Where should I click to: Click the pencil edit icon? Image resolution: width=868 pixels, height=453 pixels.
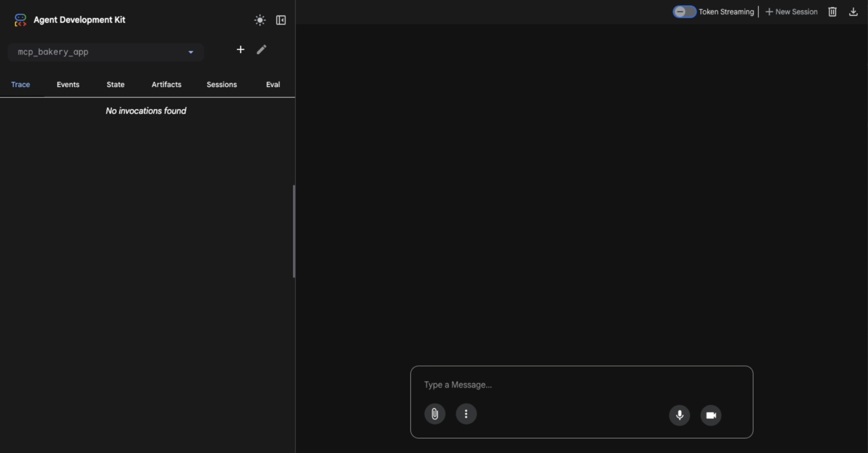[262, 49]
